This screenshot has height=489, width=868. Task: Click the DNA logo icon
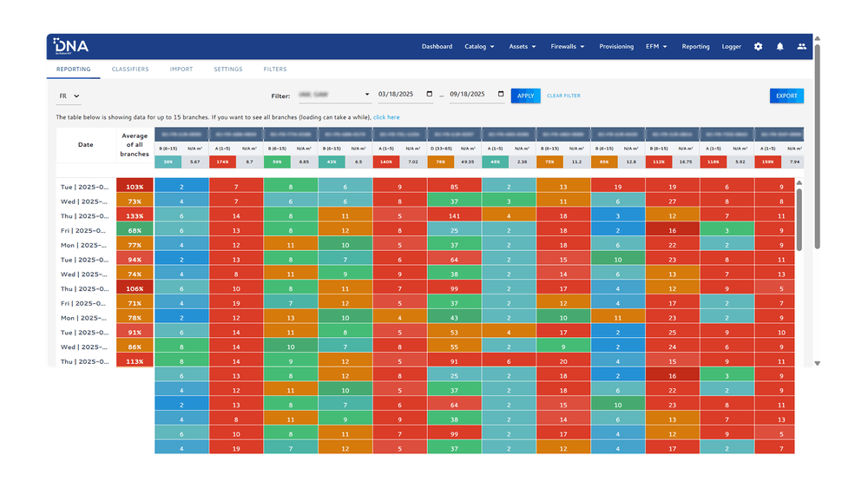coord(71,46)
